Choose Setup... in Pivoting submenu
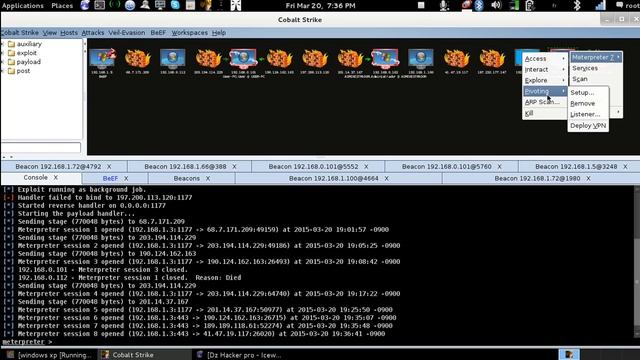Viewport: 640px width, 360px height. click(x=588, y=93)
